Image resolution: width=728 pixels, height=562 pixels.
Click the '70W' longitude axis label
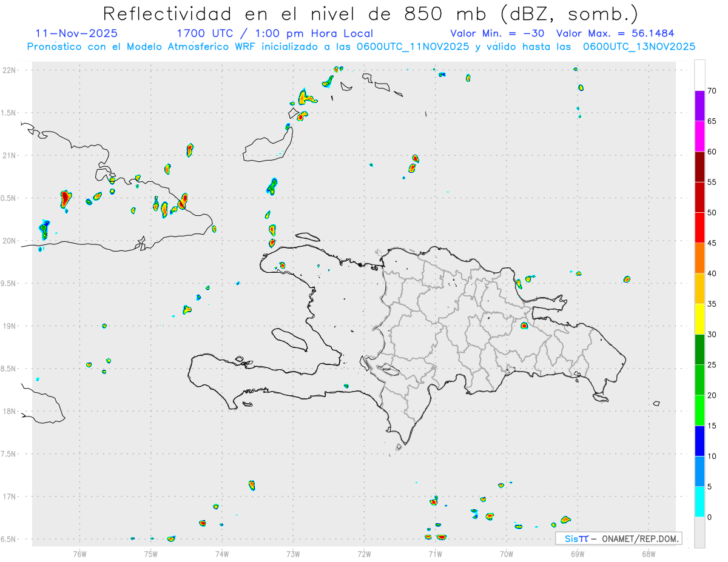[x=507, y=554]
